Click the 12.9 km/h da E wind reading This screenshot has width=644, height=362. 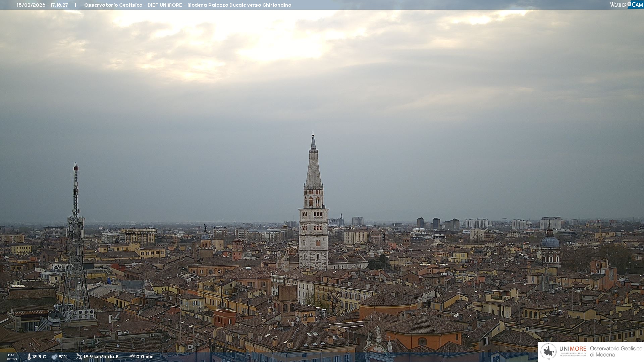click(x=101, y=357)
